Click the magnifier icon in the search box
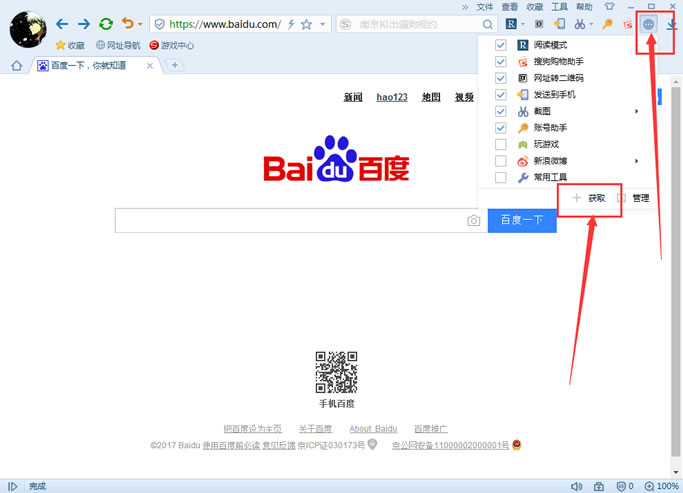 click(x=488, y=24)
